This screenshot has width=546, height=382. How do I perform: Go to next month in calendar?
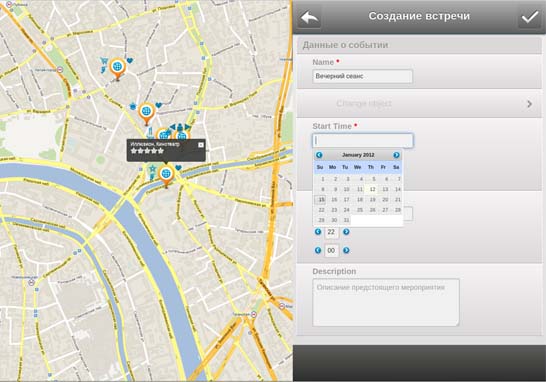coord(396,155)
